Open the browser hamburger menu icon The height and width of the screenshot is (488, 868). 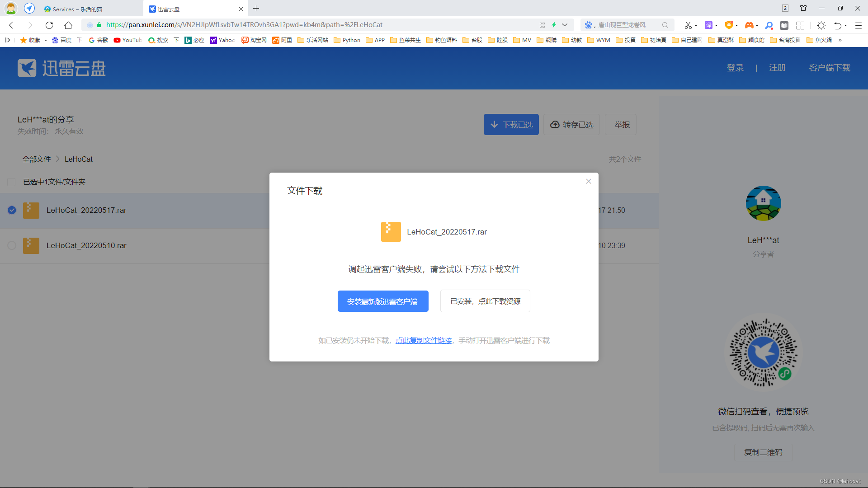(858, 25)
